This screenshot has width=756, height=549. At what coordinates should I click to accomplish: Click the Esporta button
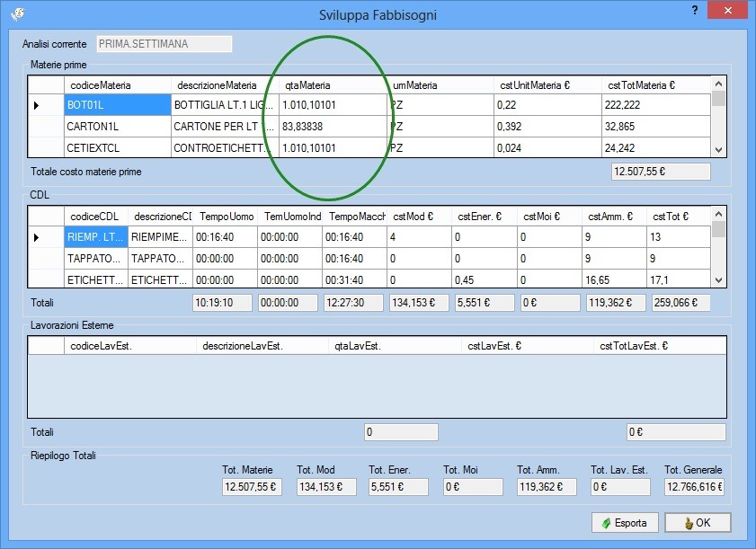625,523
